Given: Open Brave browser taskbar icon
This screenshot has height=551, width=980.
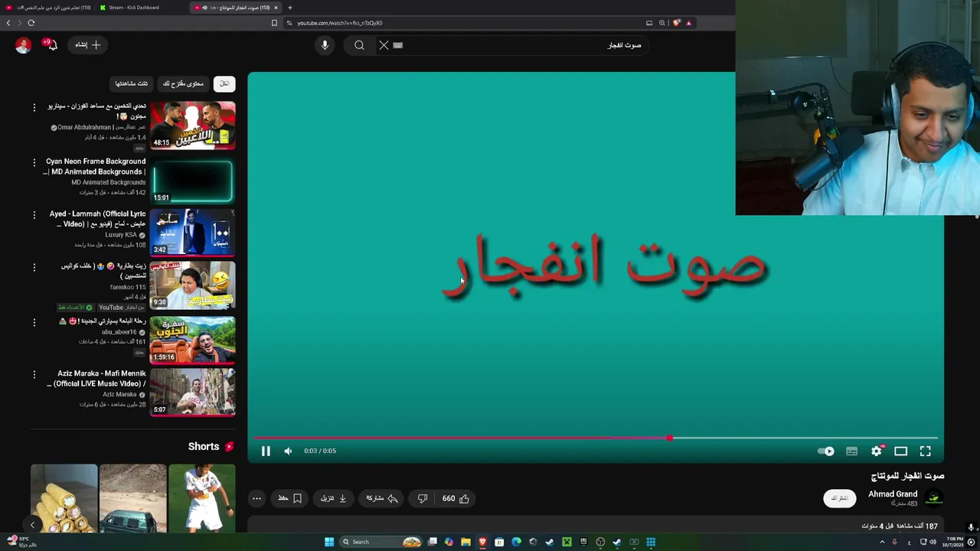Looking at the screenshot, I should [482, 542].
